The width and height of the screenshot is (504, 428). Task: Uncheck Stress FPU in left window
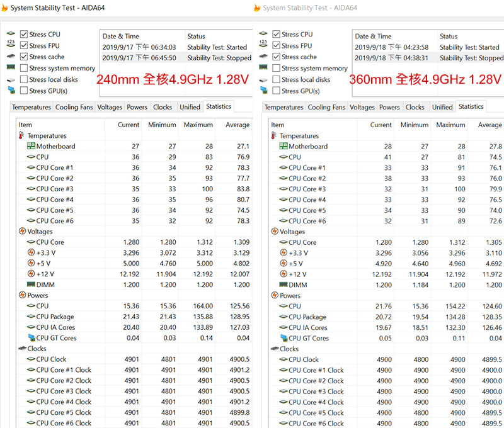[24, 45]
